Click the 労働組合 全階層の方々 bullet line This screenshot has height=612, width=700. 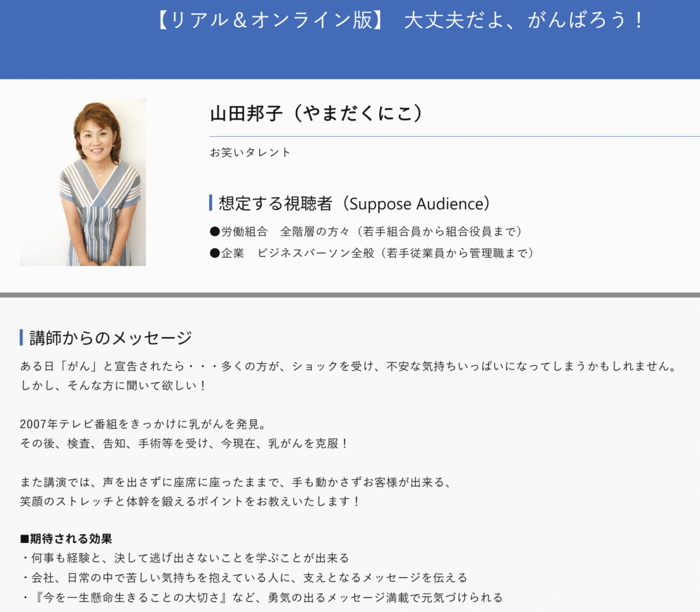366,231
